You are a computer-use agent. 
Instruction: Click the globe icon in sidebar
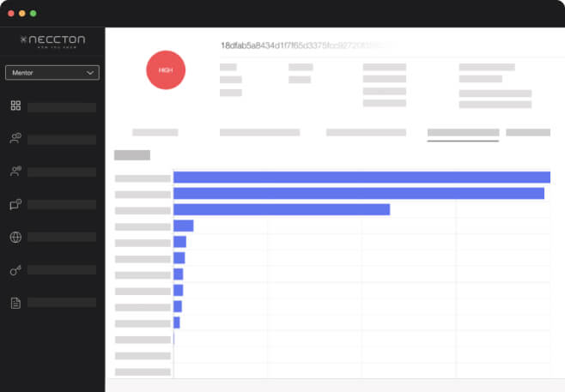[x=15, y=237]
